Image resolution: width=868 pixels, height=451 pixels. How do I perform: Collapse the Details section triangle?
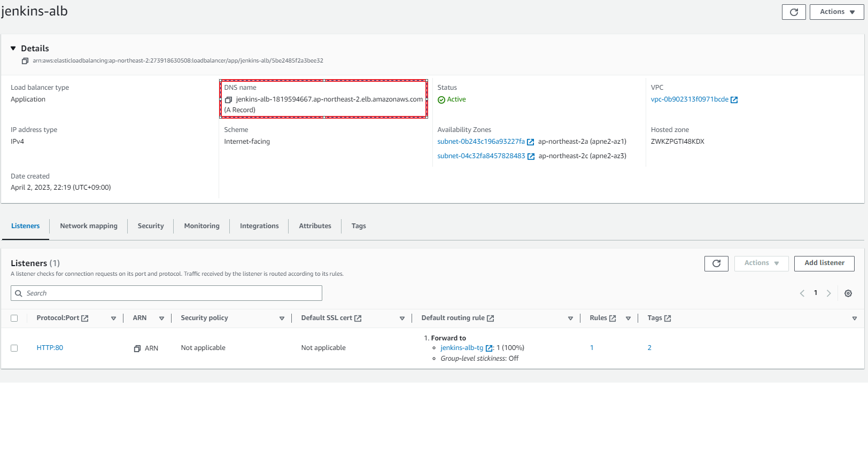[13, 49]
